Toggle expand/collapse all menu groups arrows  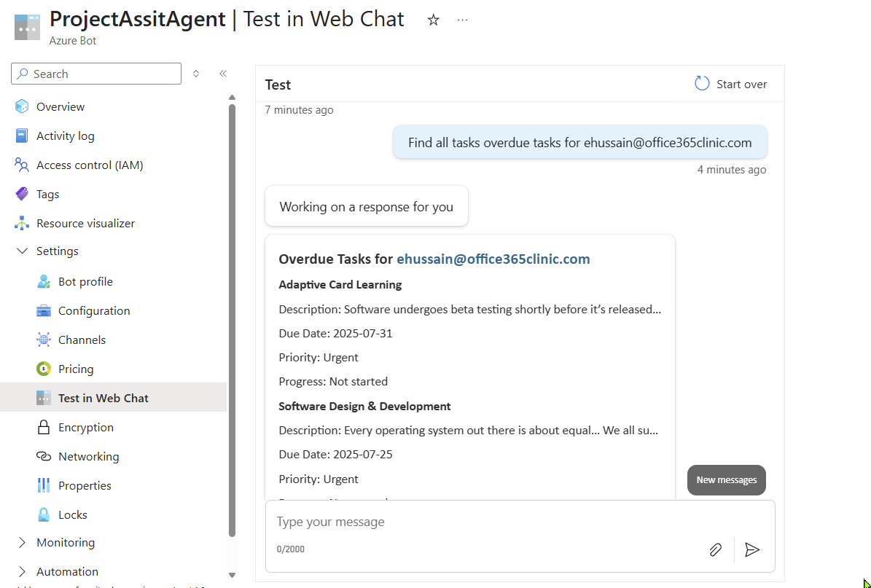(196, 74)
